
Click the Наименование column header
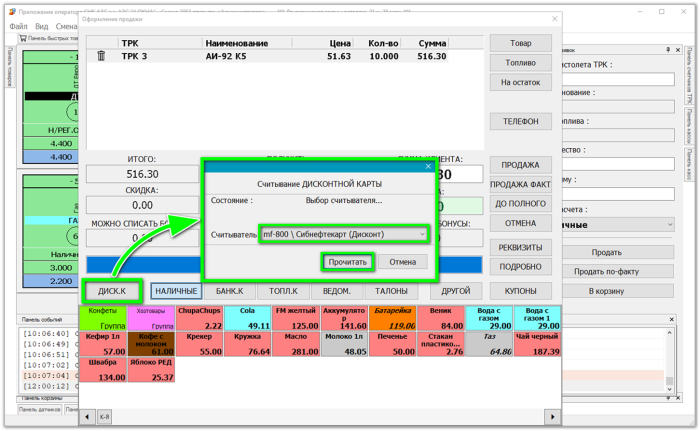(x=237, y=43)
